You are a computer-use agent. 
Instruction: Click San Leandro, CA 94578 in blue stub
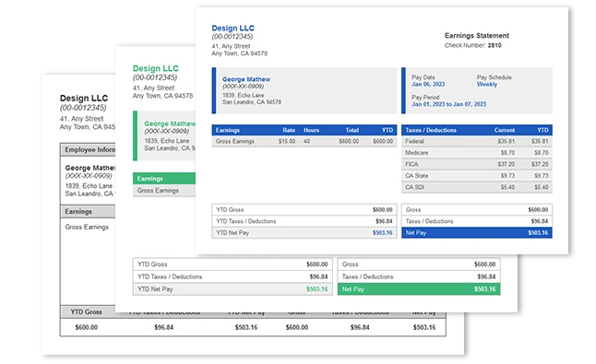pyautogui.click(x=252, y=101)
